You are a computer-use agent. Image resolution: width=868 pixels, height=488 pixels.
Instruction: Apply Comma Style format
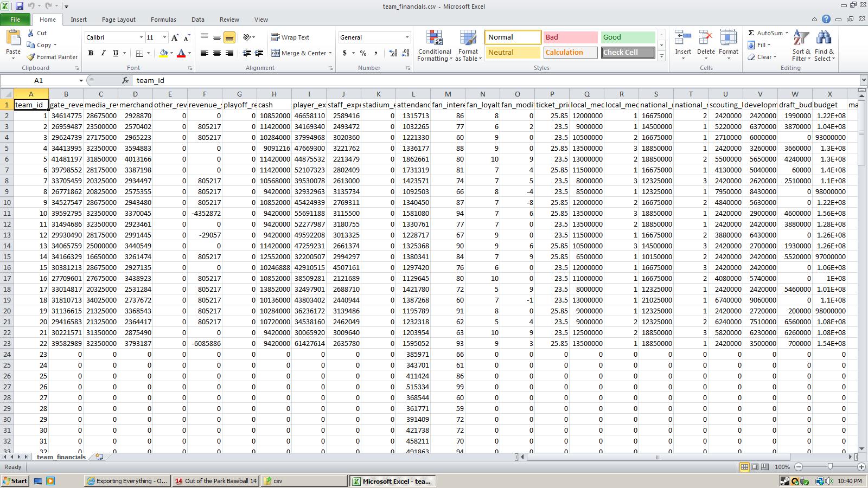pyautogui.click(x=375, y=53)
